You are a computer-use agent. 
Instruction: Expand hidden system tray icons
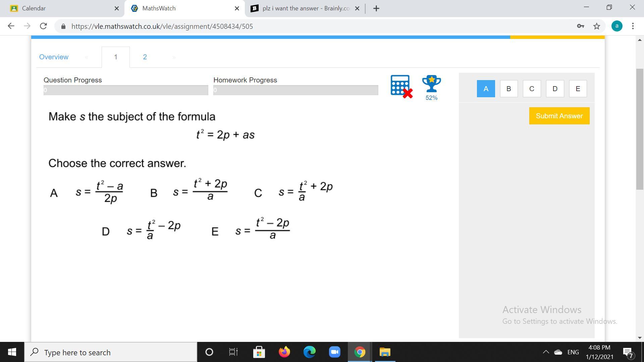(546, 352)
